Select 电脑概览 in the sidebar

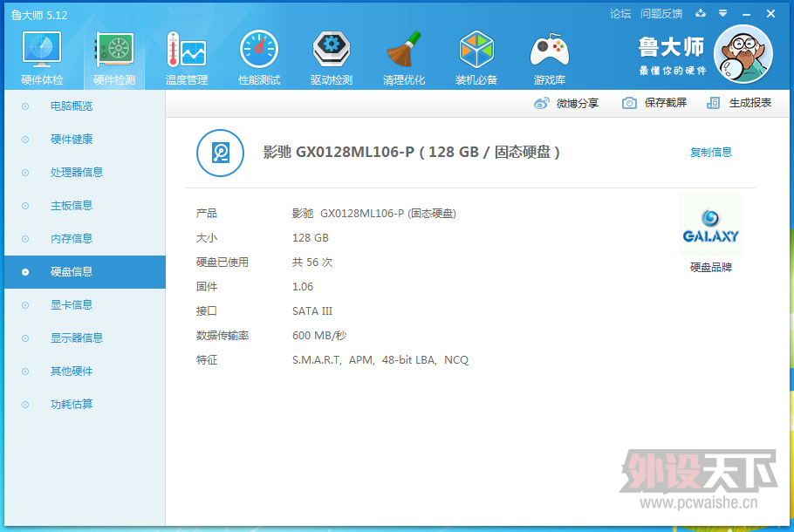[x=72, y=106]
